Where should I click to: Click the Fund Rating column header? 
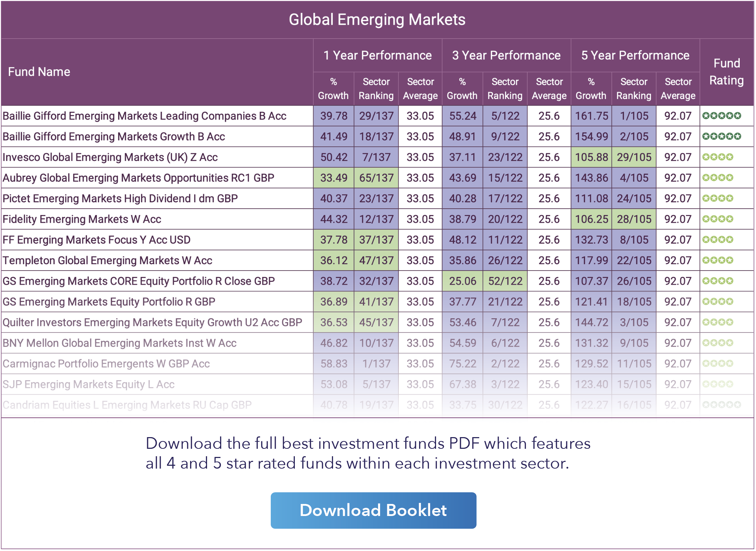pos(726,72)
